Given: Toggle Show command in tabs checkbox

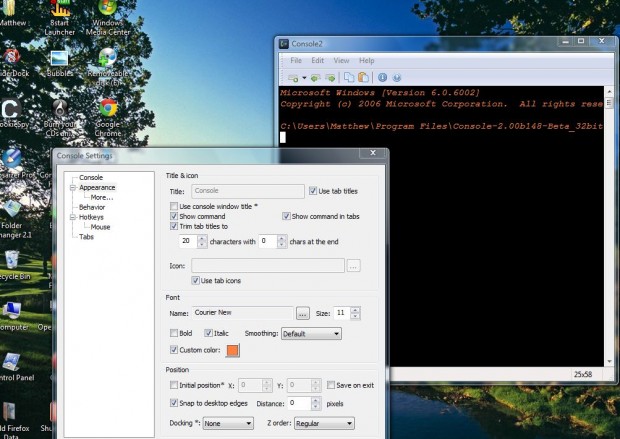Looking at the screenshot, I should click(286, 216).
